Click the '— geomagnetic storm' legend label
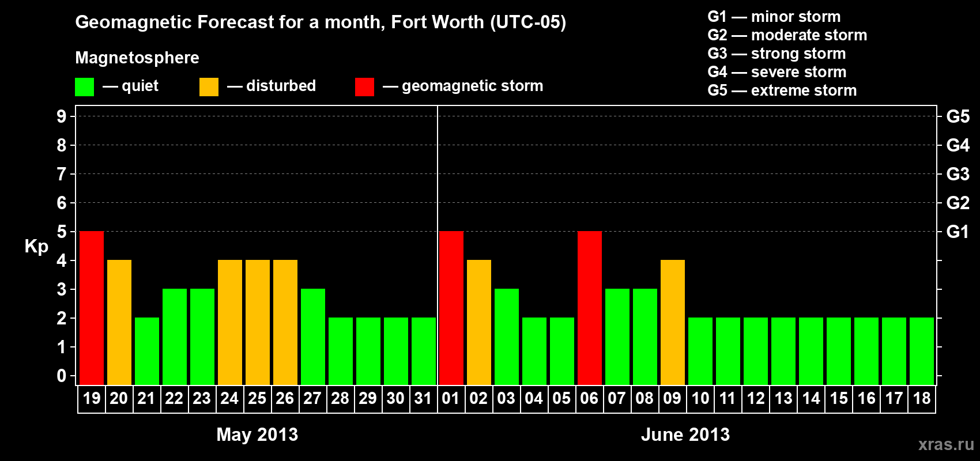This screenshot has width=980, height=461. coord(463,86)
